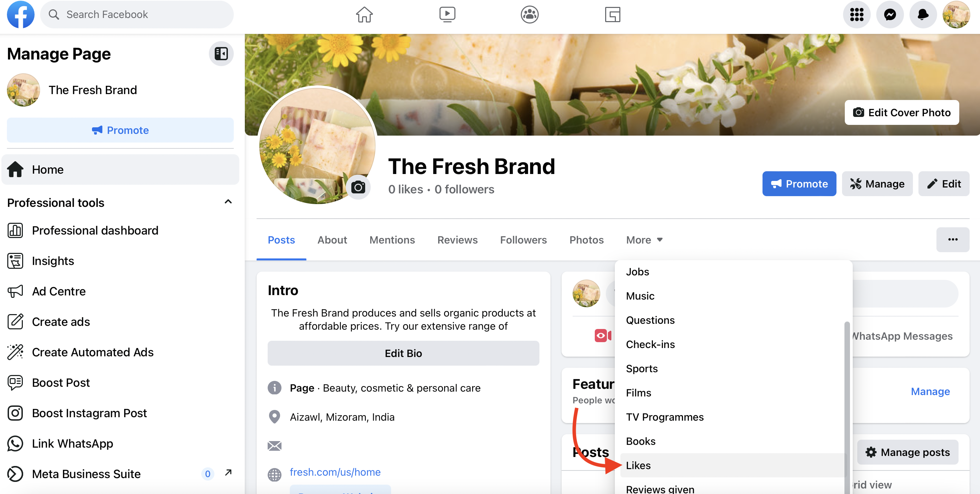980x494 pixels.
Task: Open Ad Centre in Professional tools
Action: (58, 291)
